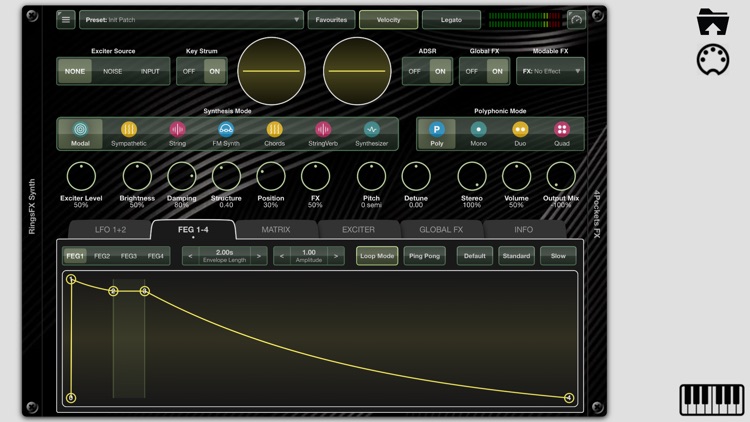Open the hamburger menu at top left
Screen dimensions: 750x422
point(66,19)
